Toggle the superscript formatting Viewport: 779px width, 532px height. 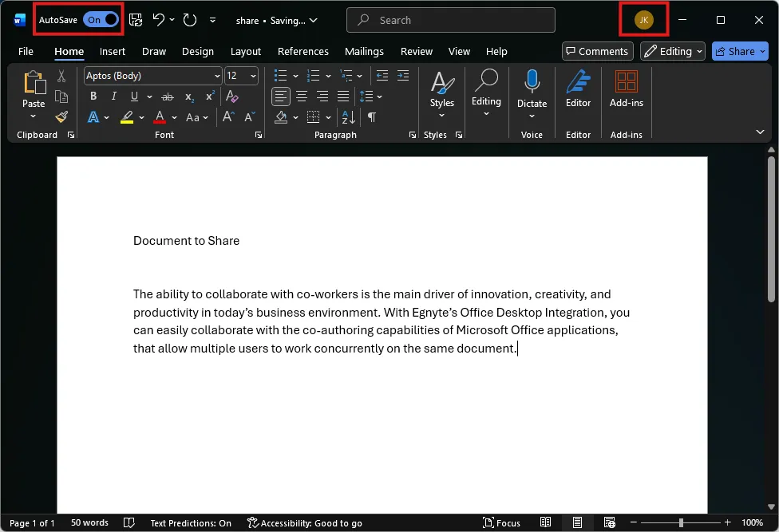coord(209,96)
